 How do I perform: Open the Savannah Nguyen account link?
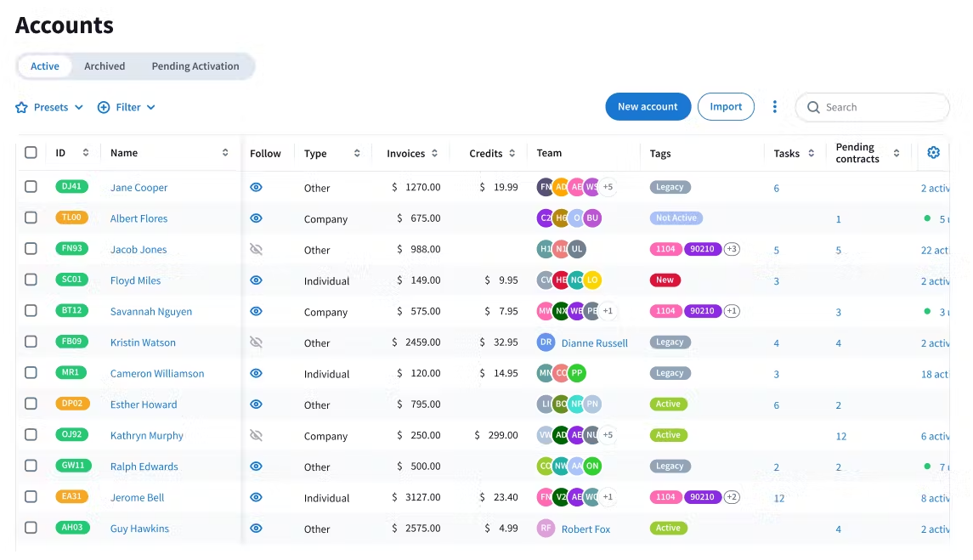[x=151, y=312]
